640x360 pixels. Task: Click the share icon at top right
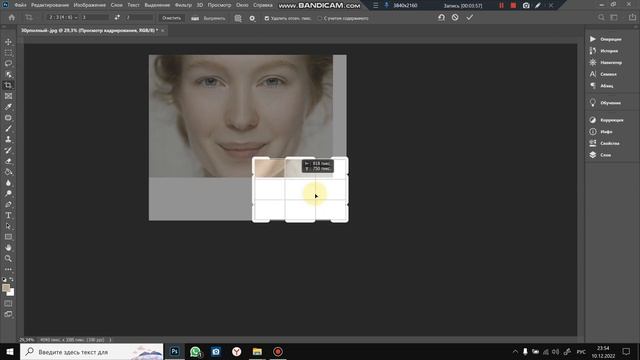click(x=632, y=18)
